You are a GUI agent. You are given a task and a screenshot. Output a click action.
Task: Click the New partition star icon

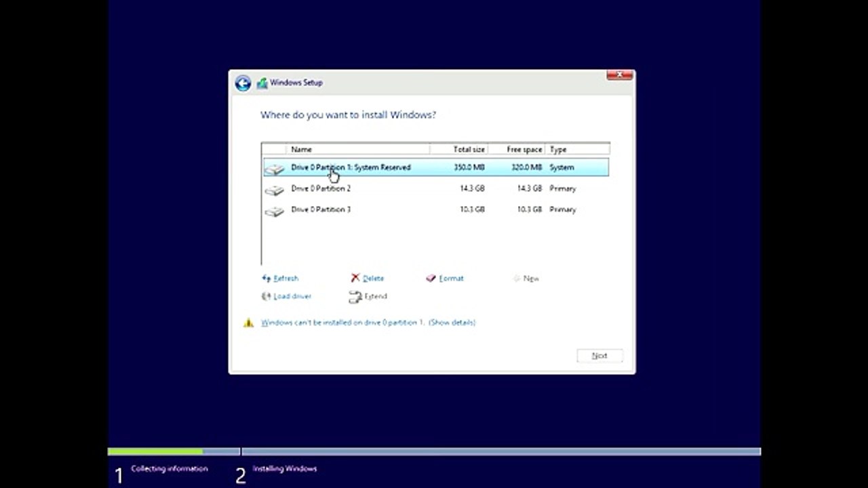pyautogui.click(x=517, y=279)
